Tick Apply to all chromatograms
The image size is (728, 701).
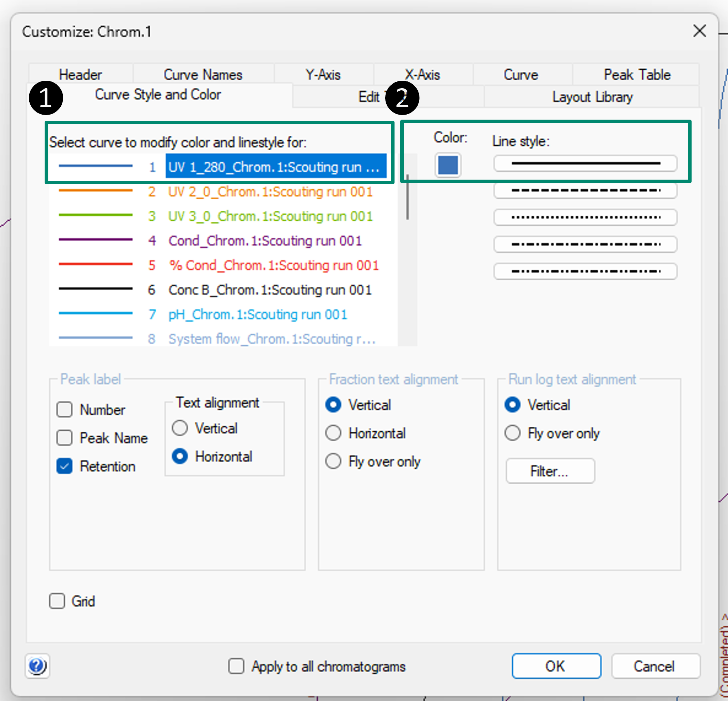pyautogui.click(x=236, y=666)
